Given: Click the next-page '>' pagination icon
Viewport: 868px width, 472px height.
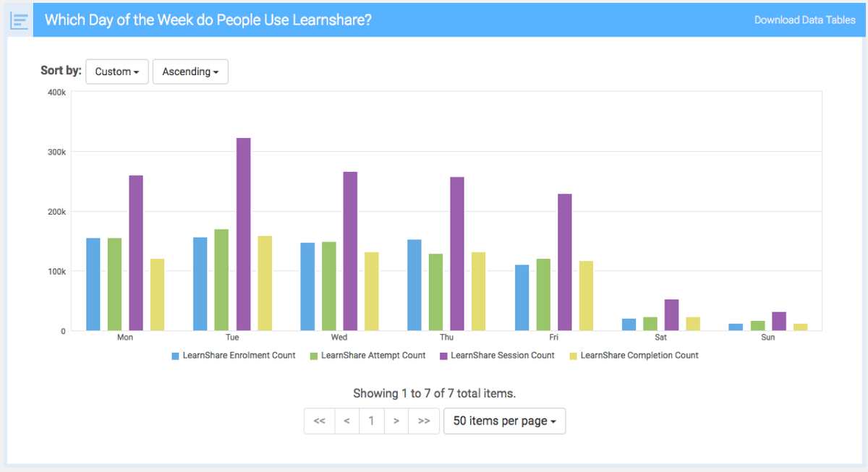Looking at the screenshot, I should (396, 421).
